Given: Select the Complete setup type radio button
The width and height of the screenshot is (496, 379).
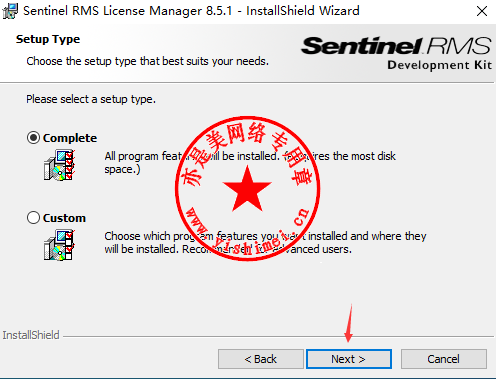Looking at the screenshot, I should click(33, 138).
